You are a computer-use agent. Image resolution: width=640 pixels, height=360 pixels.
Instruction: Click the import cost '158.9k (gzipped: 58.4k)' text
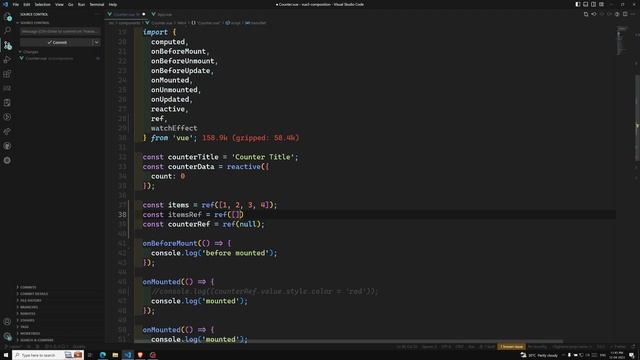[x=251, y=138]
